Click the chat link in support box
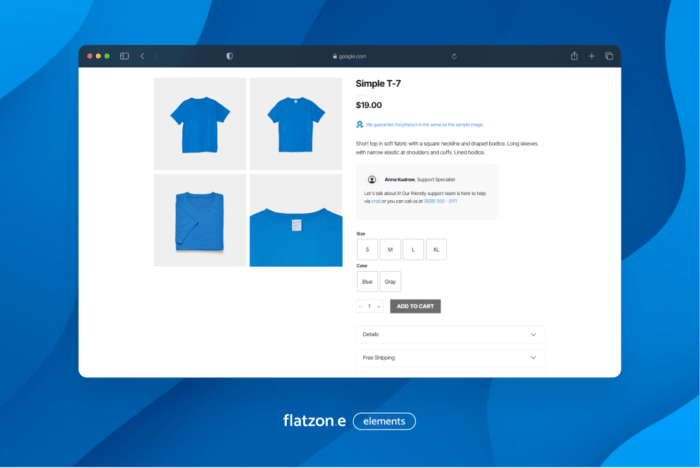This screenshot has height=468, width=700. [x=375, y=201]
